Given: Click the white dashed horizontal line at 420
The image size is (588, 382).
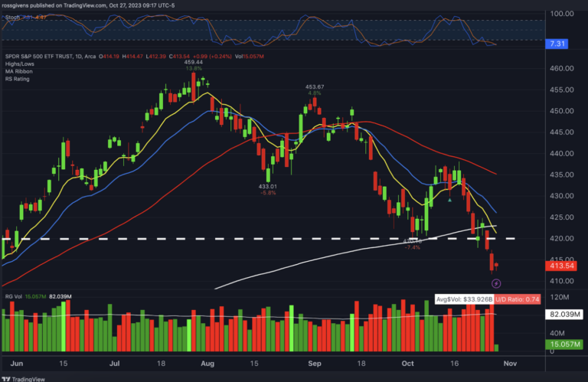Looking at the screenshot, I should click(230, 239).
